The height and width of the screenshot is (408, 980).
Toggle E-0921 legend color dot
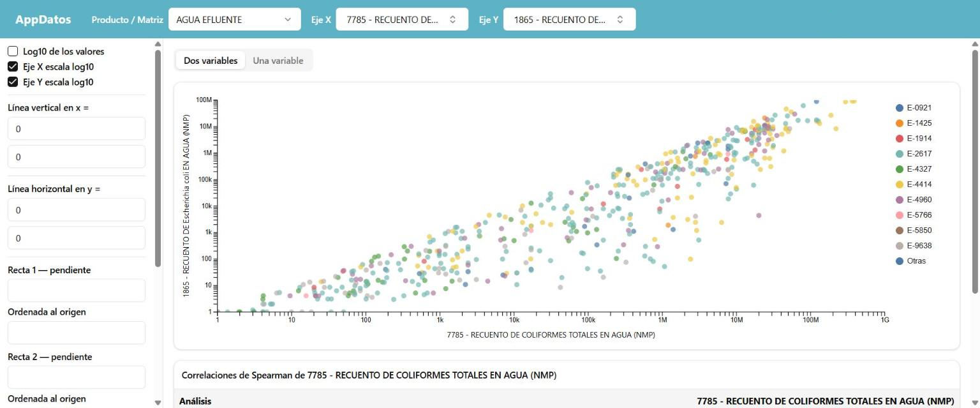click(x=900, y=108)
